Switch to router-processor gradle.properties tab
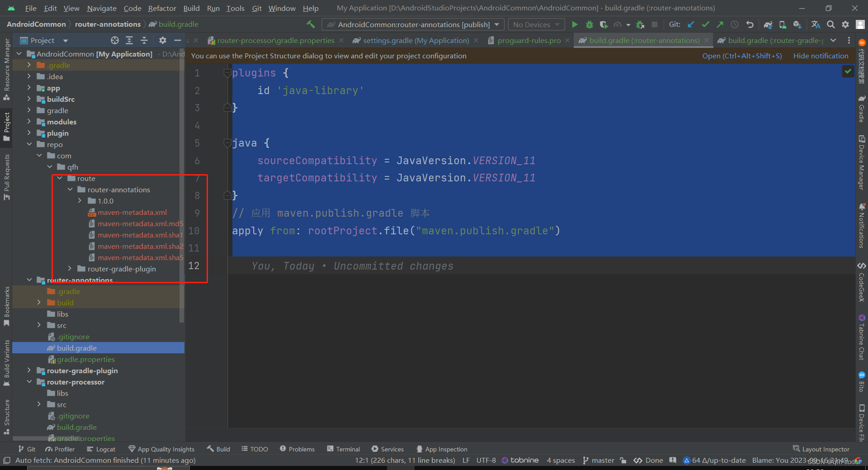The height and width of the screenshot is (470, 868). (x=275, y=40)
